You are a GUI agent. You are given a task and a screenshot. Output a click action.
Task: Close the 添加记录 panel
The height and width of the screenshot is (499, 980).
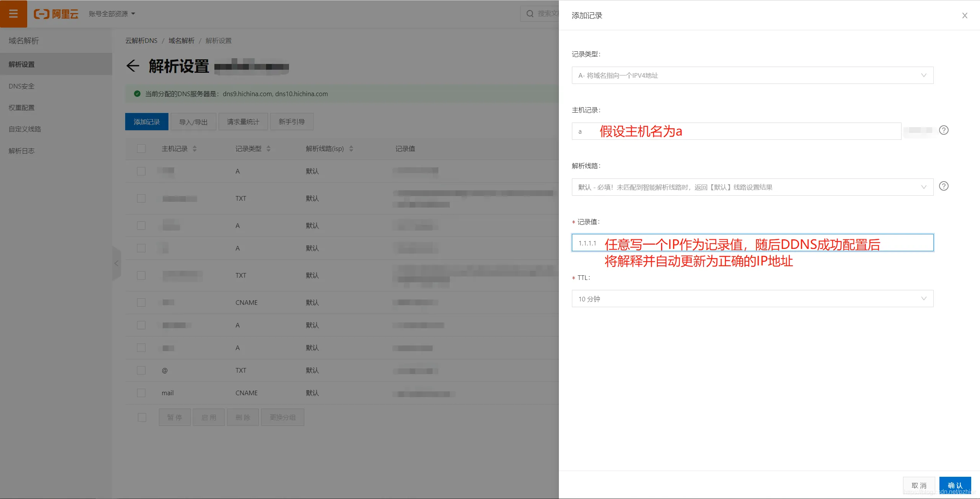click(965, 15)
